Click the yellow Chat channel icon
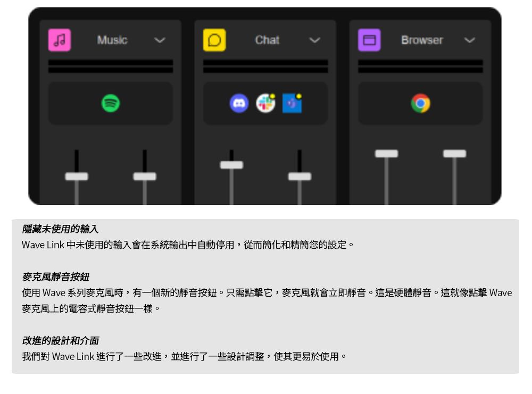This screenshot has height=394, width=532. 214,40
